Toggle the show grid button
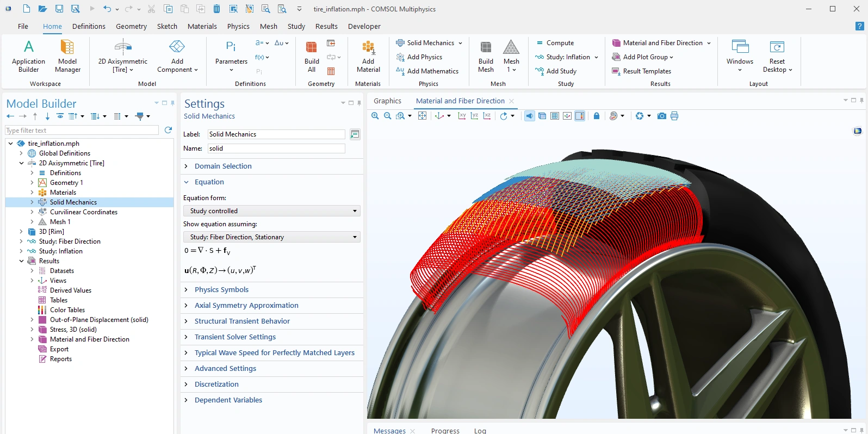This screenshot has height=434, width=868. coord(555,116)
